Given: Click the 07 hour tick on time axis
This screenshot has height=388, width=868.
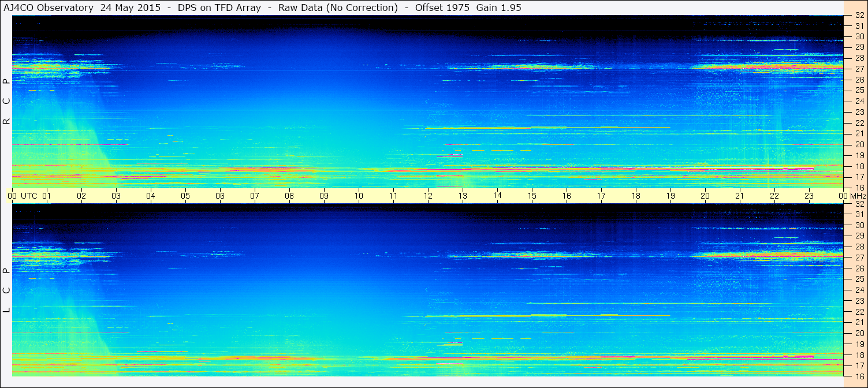Looking at the screenshot, I should pyautogui.click(x=255, y=196).
